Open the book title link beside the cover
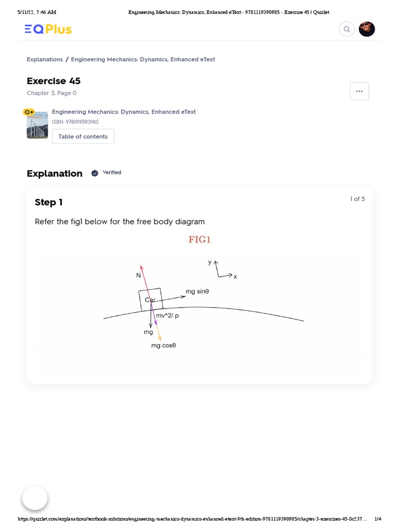Viewport: 399px width, 532px height. (124, 112)
